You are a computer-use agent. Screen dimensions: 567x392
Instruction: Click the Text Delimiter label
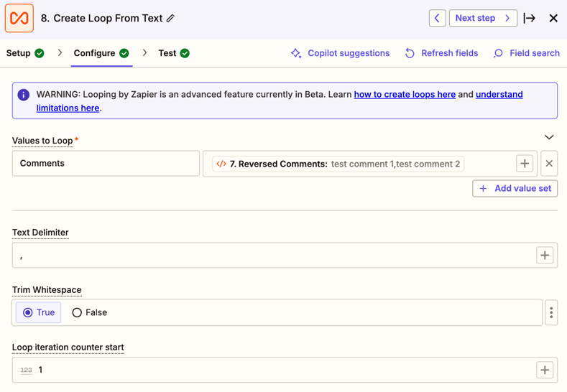(x=40, y=233)
